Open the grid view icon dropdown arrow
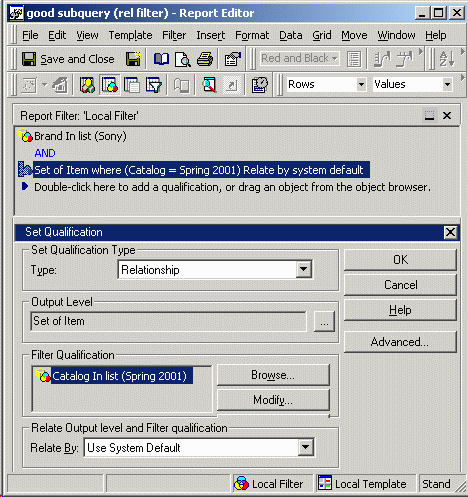This screenshot has width=468, height=497. pos(44,85)
